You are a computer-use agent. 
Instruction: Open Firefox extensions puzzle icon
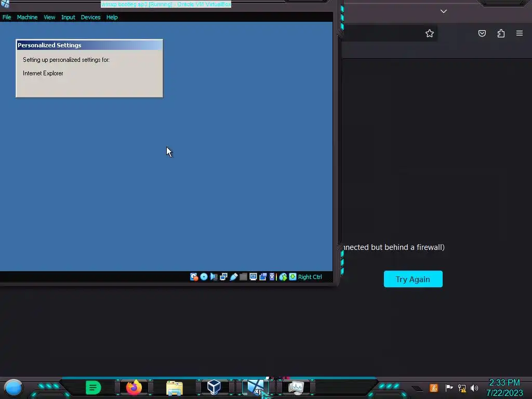pos(501,33)
